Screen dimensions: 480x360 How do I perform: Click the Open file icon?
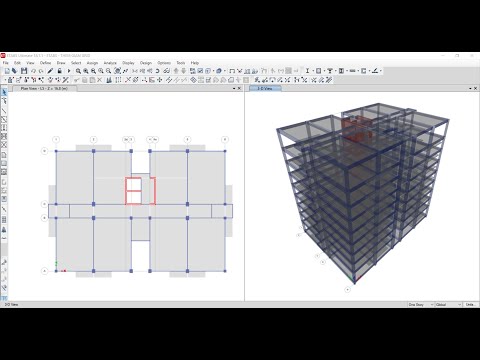coord(14,71)
